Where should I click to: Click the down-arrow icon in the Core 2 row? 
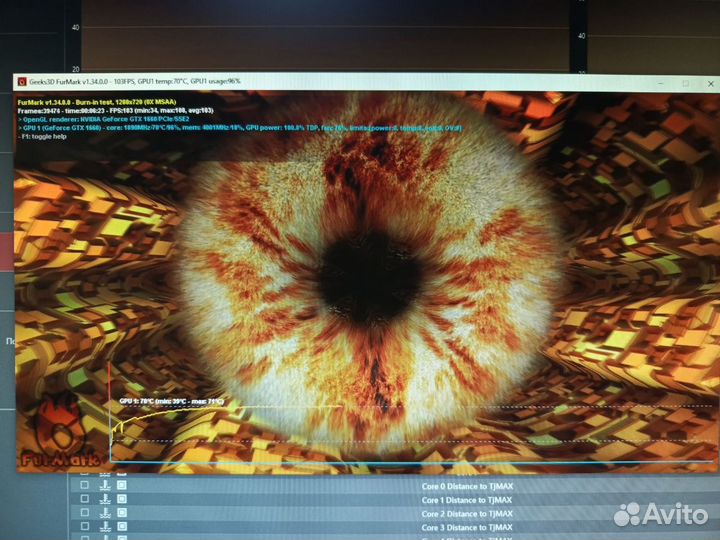(104, 513)
